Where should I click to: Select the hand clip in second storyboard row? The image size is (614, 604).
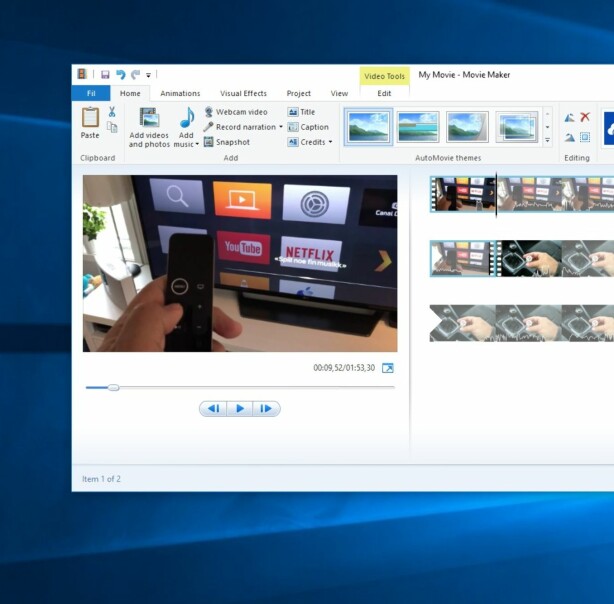click(x=529, y=259)
